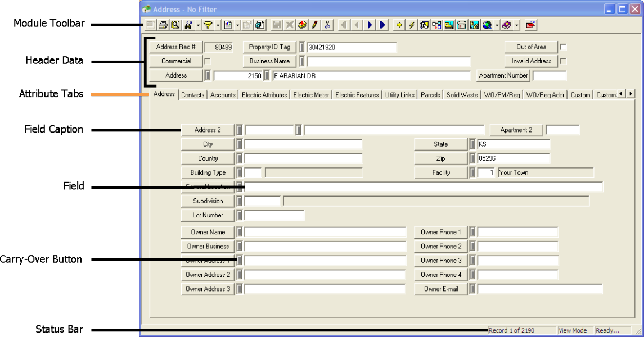This screenshot has width=644, height=337.
Task: Click the lightning bolt toolbar icon
Action: (x=411, y=25)
